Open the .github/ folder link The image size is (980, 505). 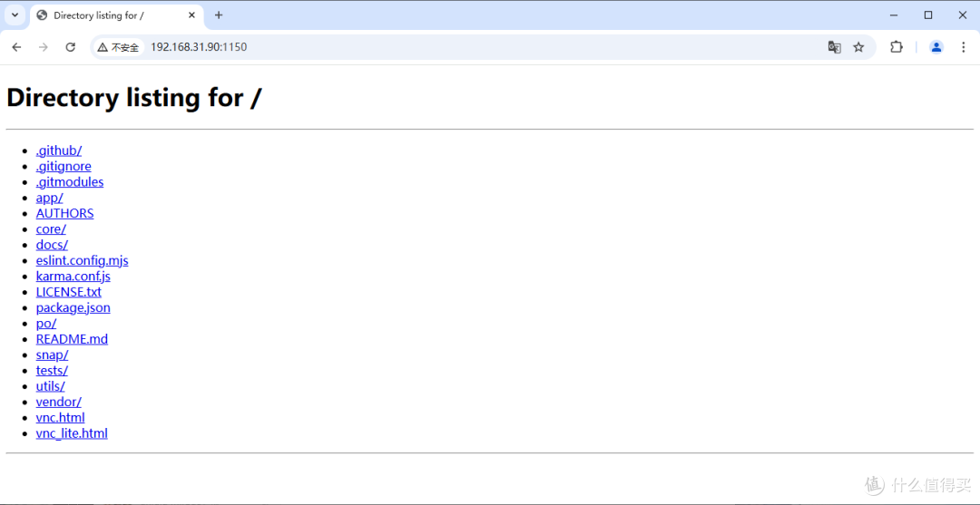click(59, 151)
